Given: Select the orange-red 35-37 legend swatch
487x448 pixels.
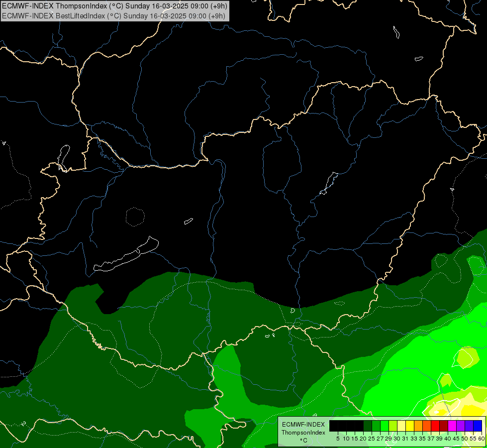Looking at the screenshot, I should 427,426.
